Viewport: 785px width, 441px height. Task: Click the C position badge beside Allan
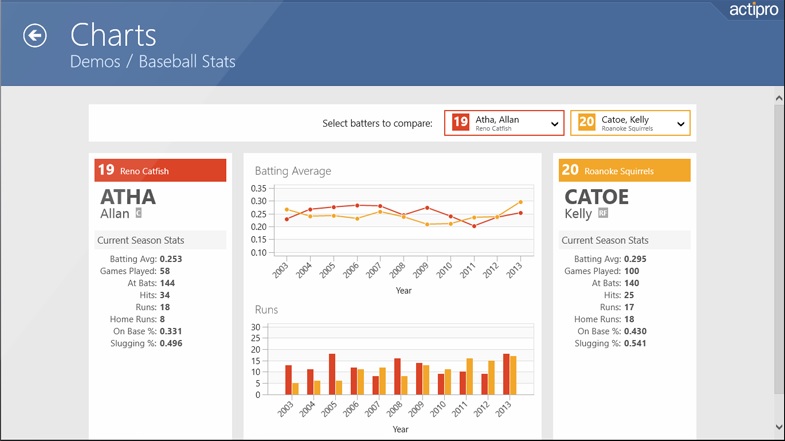(x=139, y=213)
